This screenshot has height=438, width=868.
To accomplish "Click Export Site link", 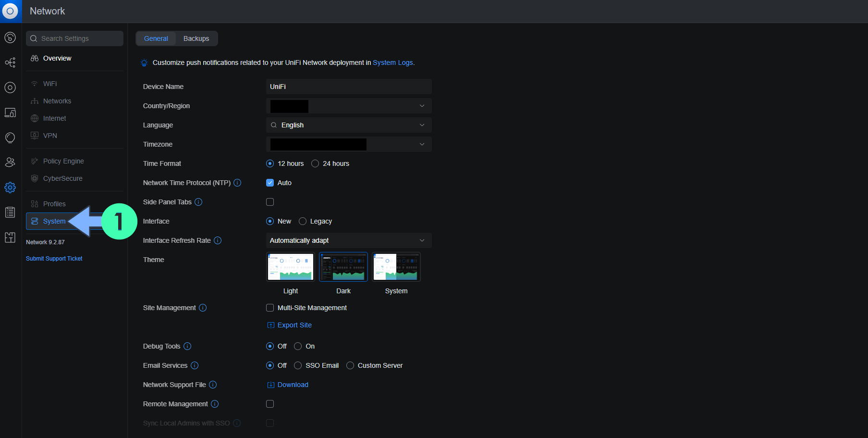I will click(x=290, y=325).
